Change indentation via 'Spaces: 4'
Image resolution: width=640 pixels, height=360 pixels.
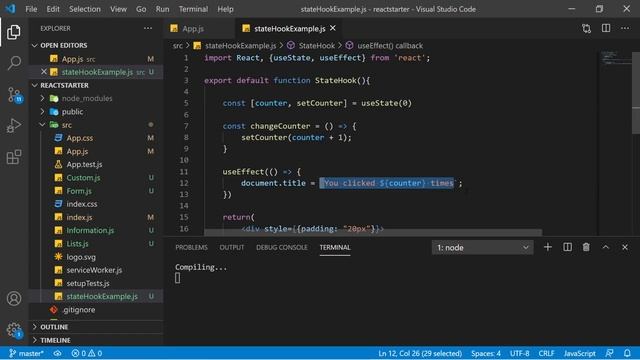coord(486,353)
